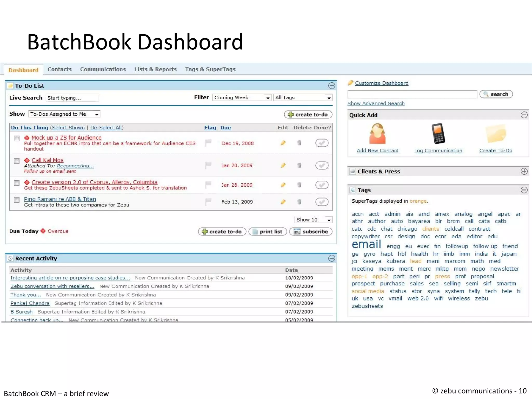Click the search button
Screen dimensions: 532x399
coord(496,94)
